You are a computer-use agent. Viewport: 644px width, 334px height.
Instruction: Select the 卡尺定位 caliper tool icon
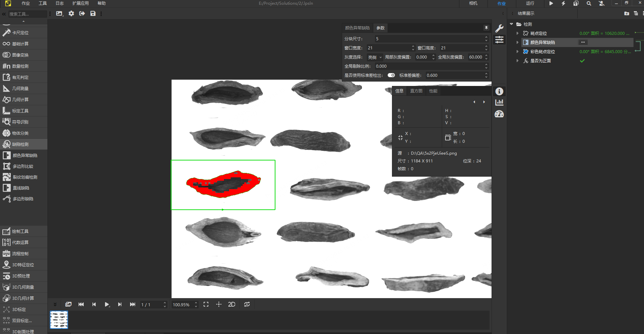tap(6, 32)
